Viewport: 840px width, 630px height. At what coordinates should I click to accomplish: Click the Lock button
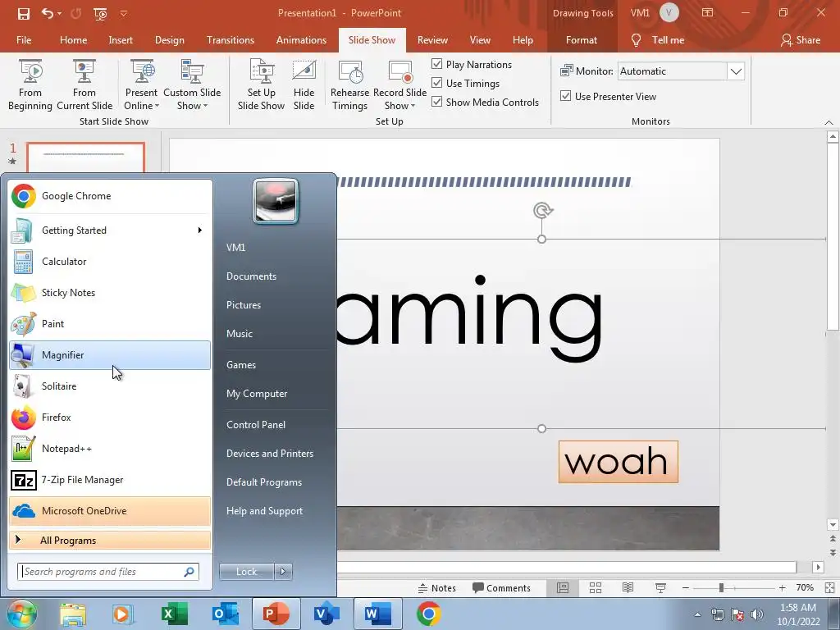246,572
